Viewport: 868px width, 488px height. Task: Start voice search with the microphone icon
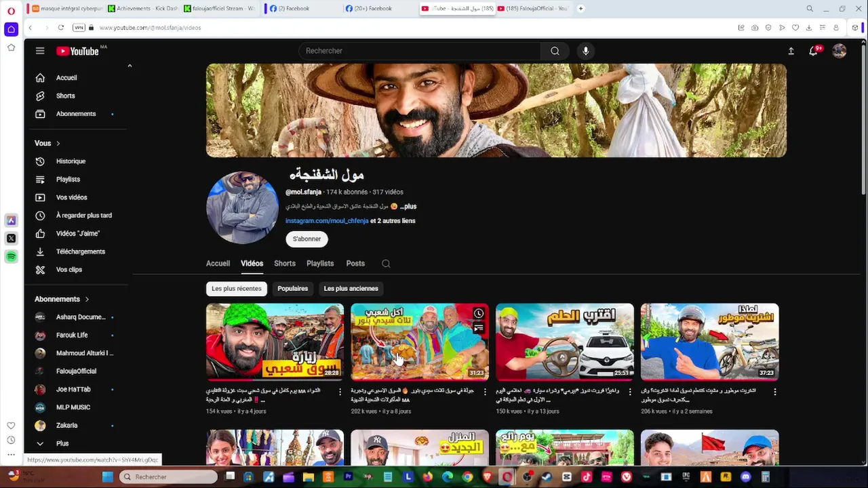586,51
